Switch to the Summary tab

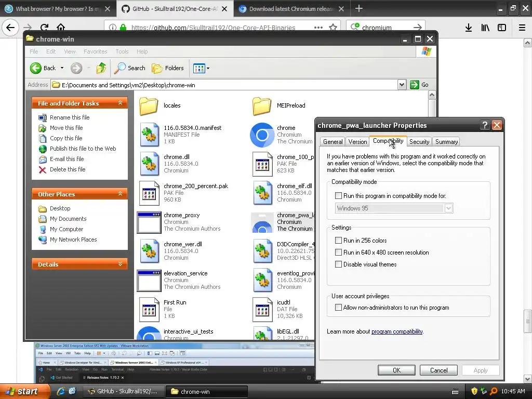(x=446, y=142)
